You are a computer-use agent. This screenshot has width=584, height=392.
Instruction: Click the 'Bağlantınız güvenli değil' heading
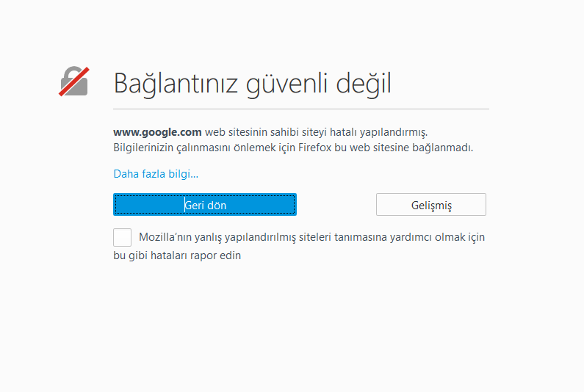253,84
